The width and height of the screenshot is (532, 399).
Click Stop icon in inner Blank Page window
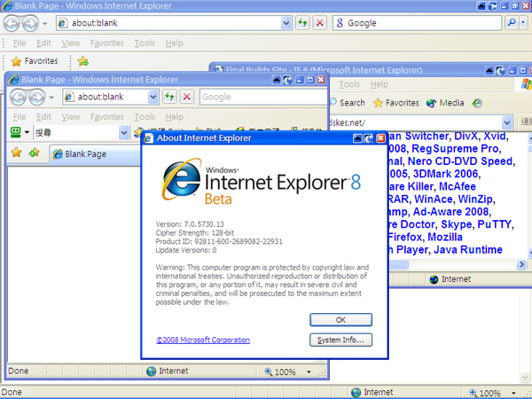(186, 97)
